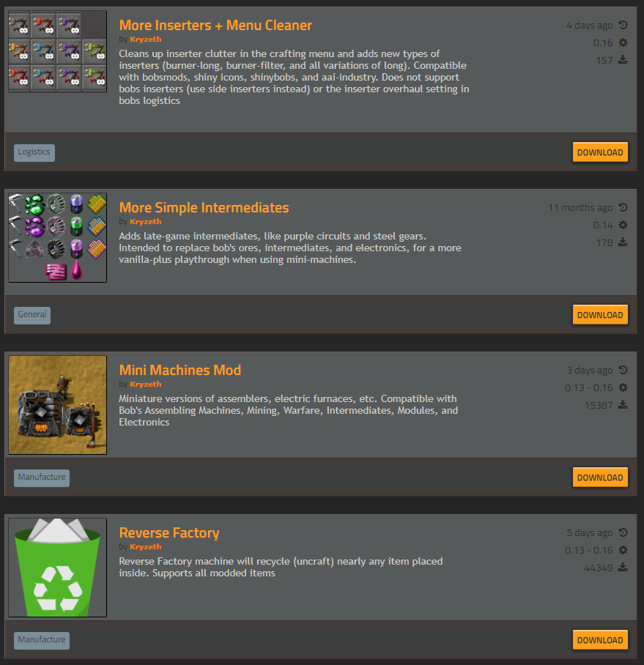Click the download count icon for More Simple Intermediates
This screenshot has width=644, height=665.
click(623, 242)
